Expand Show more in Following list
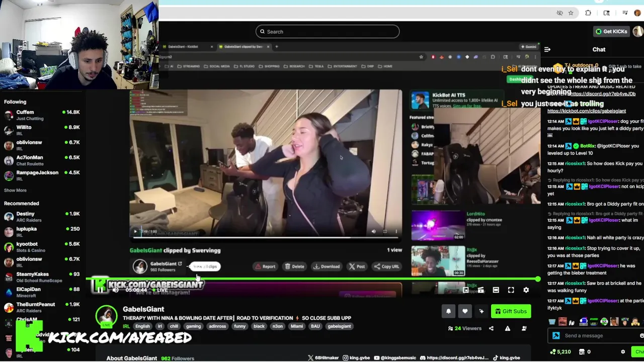 15,190
